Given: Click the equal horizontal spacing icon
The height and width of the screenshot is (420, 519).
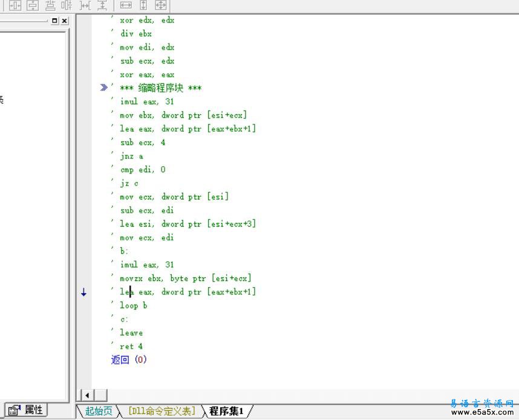Looking at the screenshot, I should click(x=85, y=5).
